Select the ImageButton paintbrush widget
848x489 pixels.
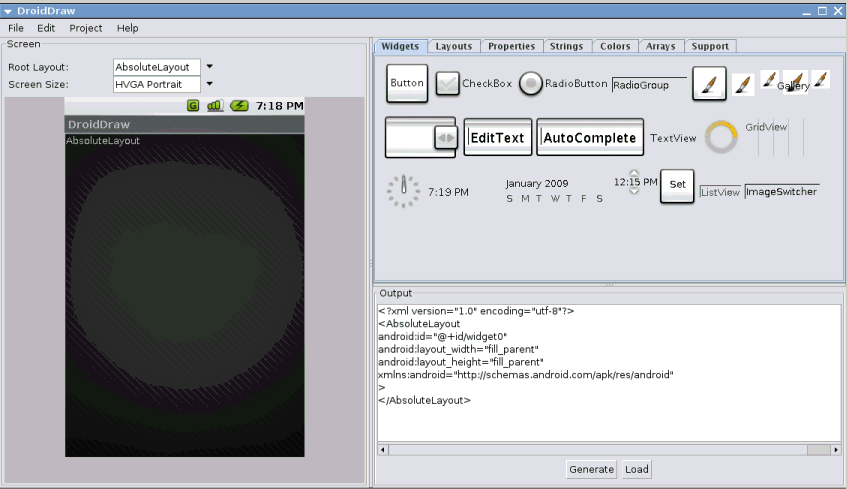[709, 84]
